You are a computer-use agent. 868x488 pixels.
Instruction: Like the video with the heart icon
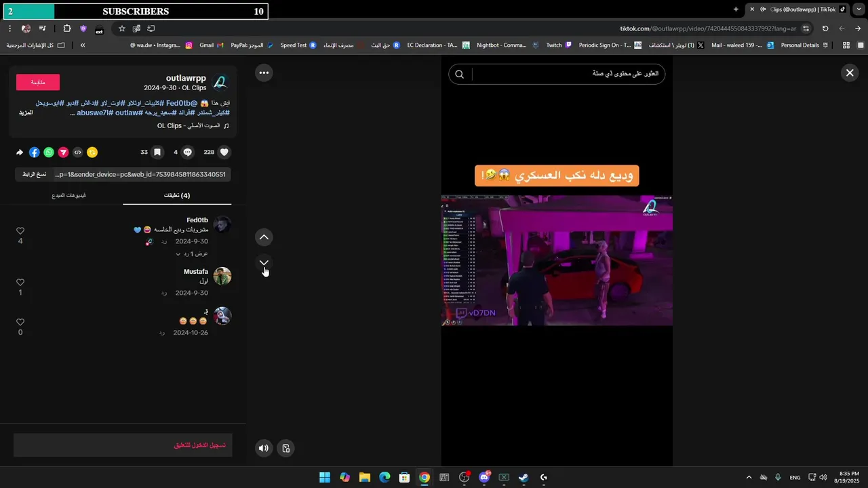(224, 152)
